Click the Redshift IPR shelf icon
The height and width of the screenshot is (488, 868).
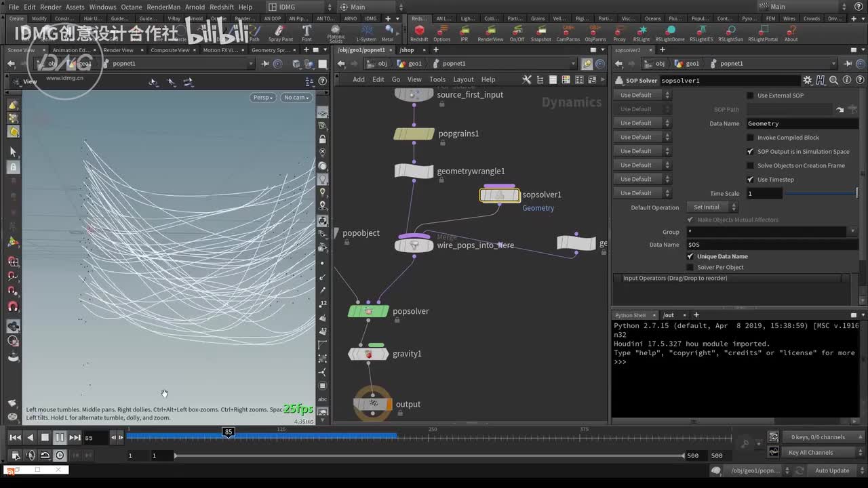tap(465, 33)
